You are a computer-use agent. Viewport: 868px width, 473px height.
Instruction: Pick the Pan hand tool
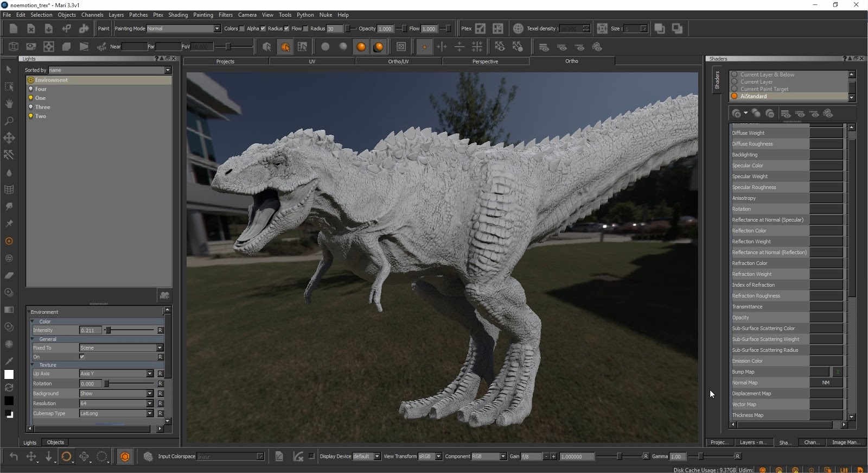coord(9,103)
